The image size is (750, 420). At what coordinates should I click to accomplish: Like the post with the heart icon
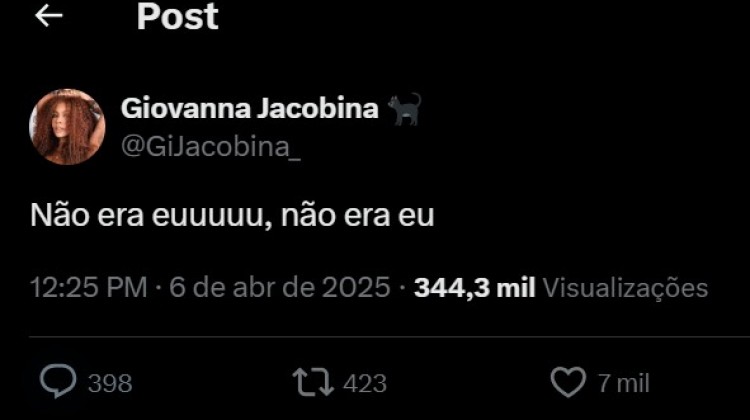[x=568, y=382]
